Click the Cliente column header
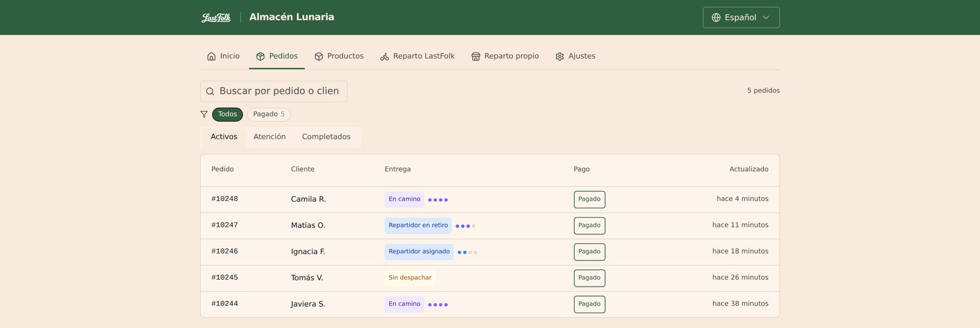The image size is (980, 328). pos(303,169)
